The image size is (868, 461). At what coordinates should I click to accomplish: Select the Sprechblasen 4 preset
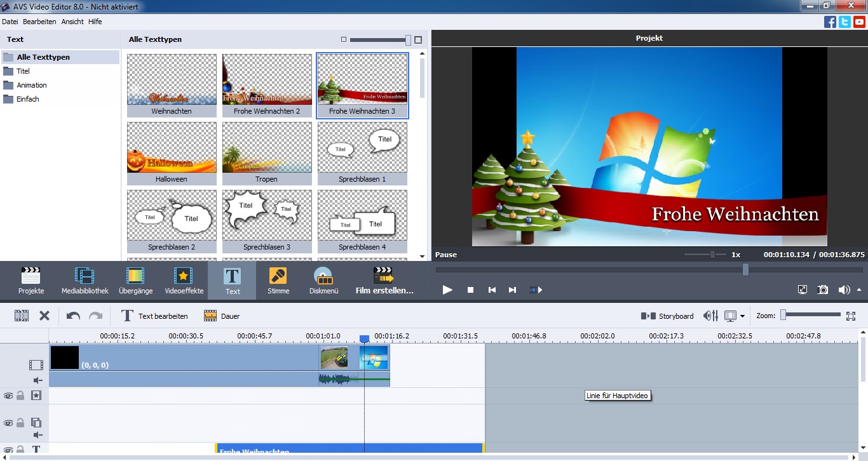[362, 221]
